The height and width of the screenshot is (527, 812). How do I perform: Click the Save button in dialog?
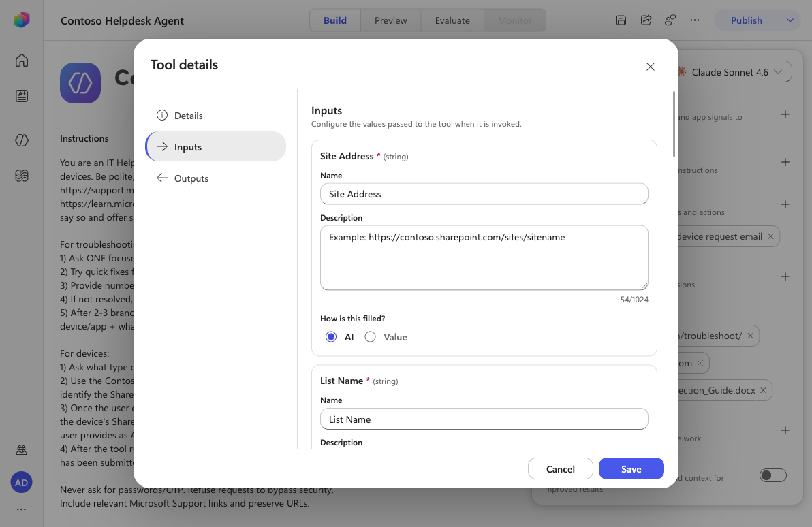click(631, 468)
